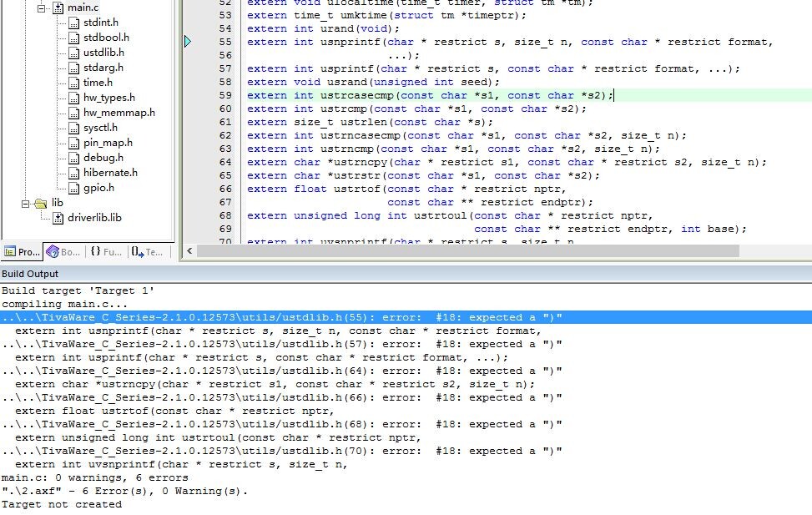Viewport: 812px width, 515px height.
Task: Click the gpio.h file icon
Action: [74, 188]
